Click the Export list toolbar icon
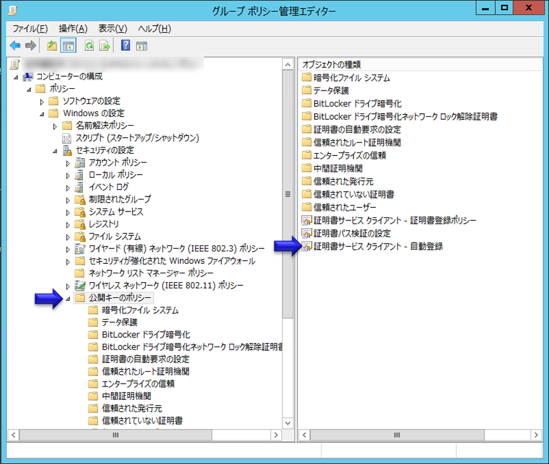This screenshot has width=549, height=464. click(105, 46)
